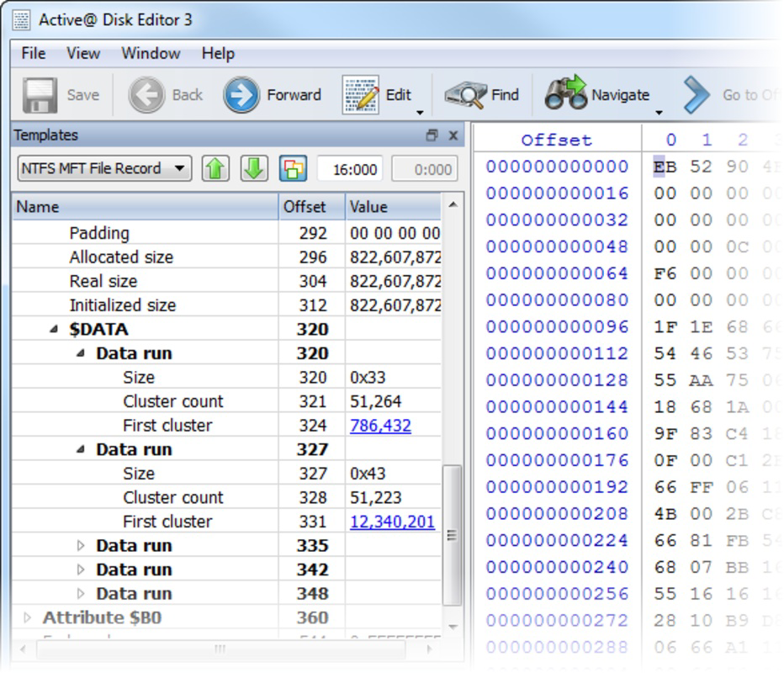This screenshot has height=673, width=784.
Task: Click hex offset 000000000064
Action: [x=557, y=273]
